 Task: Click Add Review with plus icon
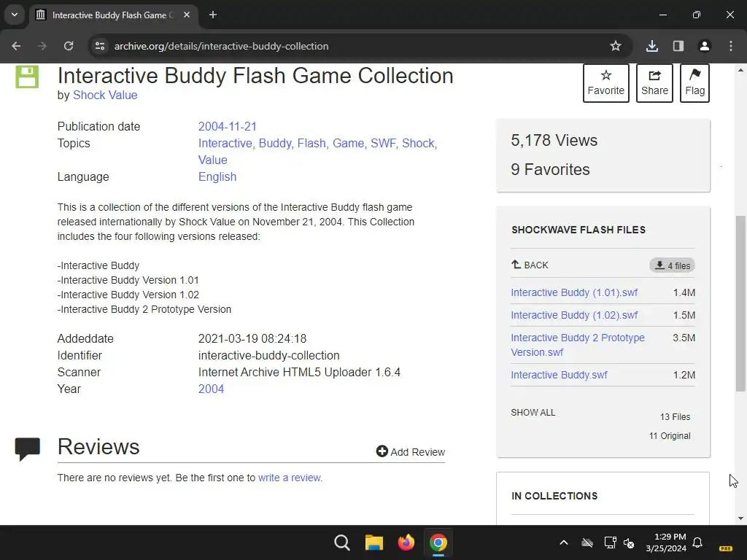410,451
